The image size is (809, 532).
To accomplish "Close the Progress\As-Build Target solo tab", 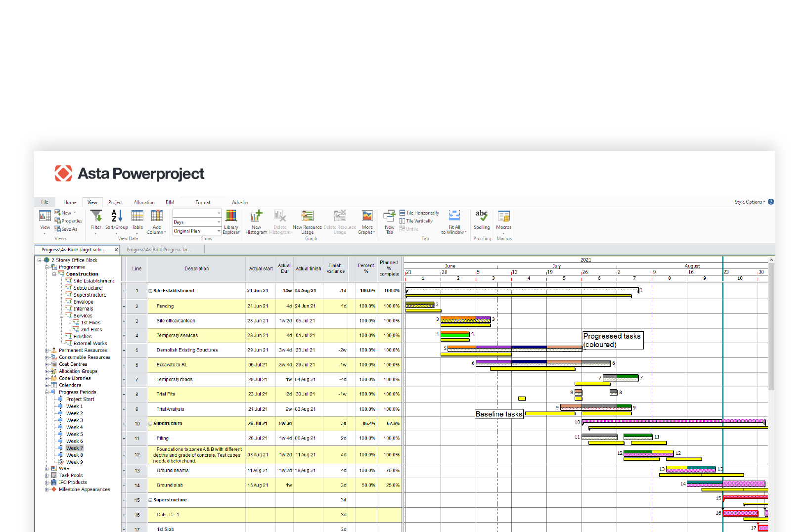I will [x=116, y=250].
